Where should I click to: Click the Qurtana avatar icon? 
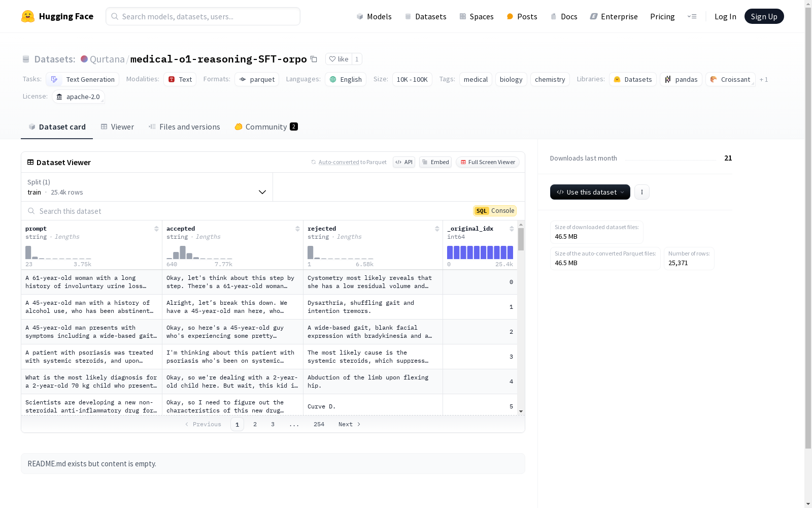pyautogui.click(x=84, y=59)
